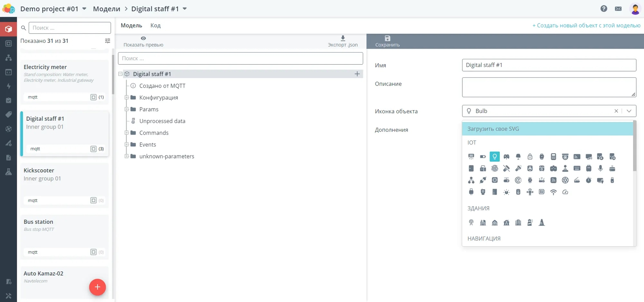The width and height of the screenshot is (644, 302).
Task: Select the fingerprint icon in IoT icons
Action: (x=495, y=168)
